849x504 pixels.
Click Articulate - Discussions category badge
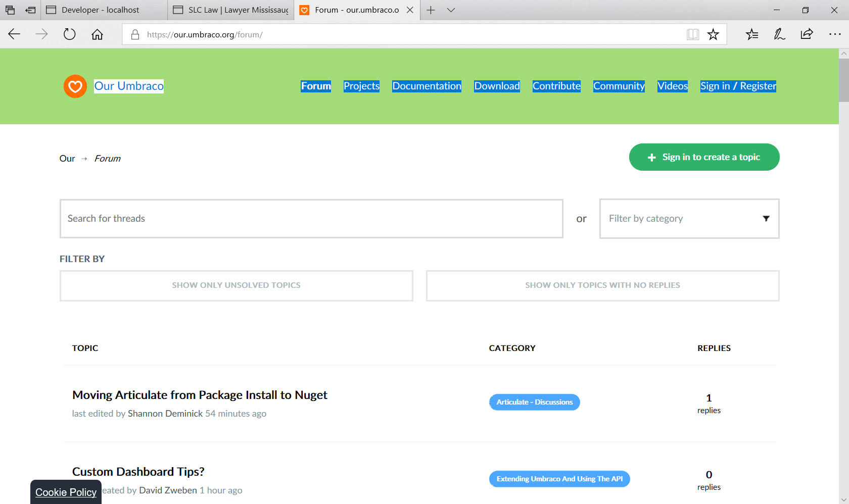pos(534,402)
